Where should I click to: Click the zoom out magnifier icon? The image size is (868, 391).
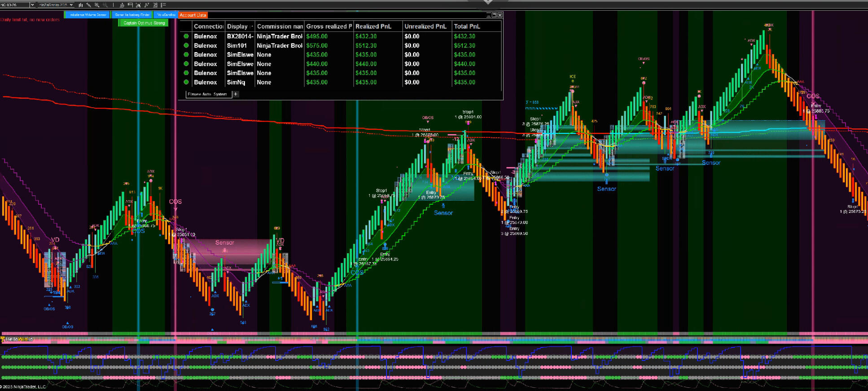click(x=105, y=5)
